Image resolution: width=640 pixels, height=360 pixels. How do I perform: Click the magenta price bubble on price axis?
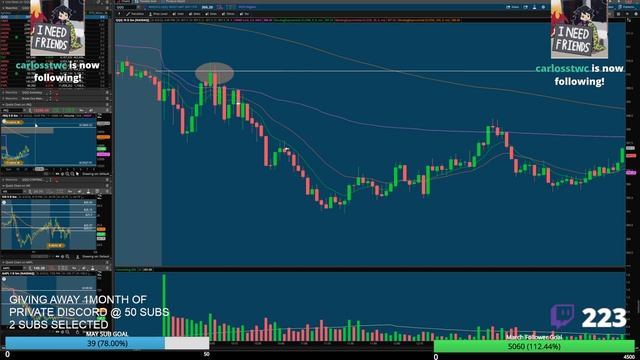[631, 173]
